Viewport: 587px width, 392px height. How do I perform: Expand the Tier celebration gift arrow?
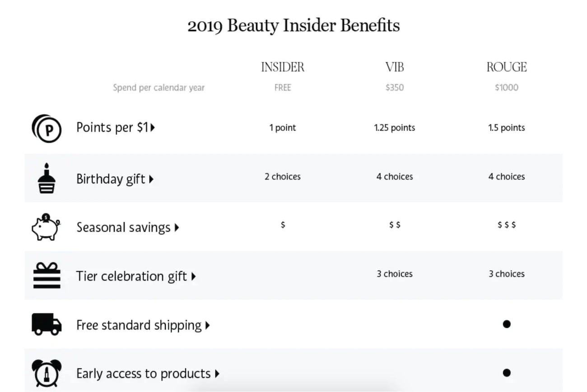click(194, 276)
